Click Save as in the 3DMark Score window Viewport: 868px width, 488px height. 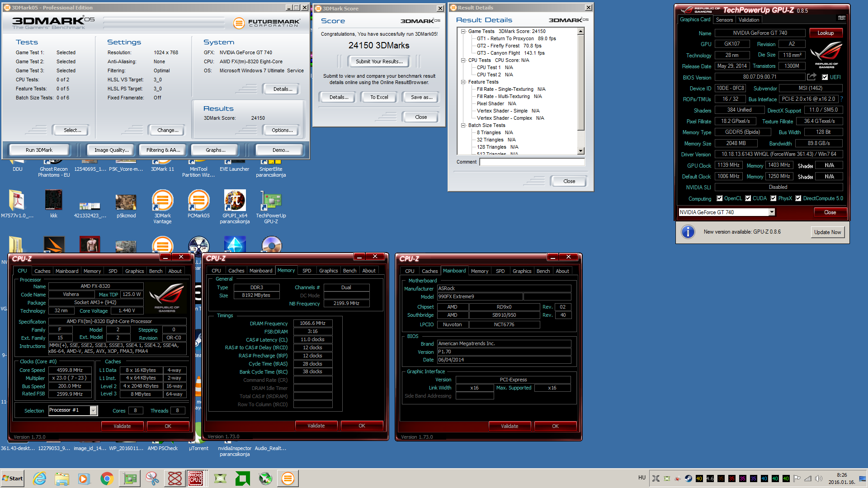421,97
